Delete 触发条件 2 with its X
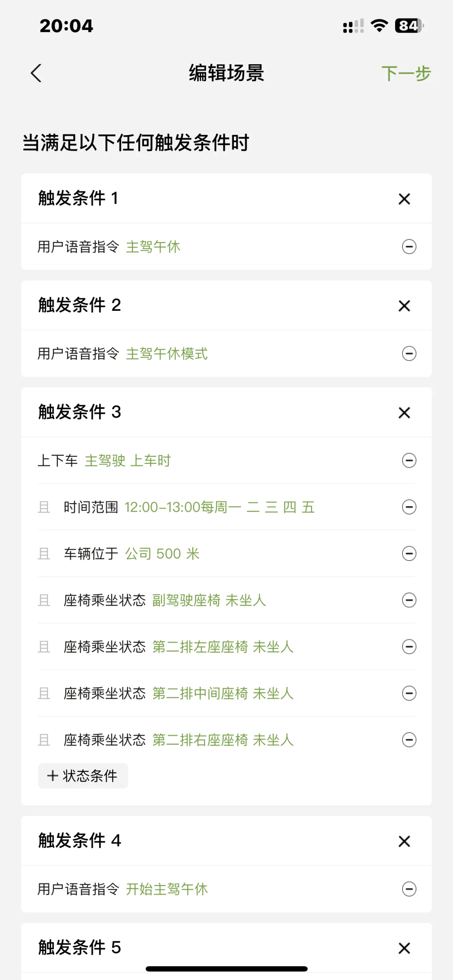Image resolution: width=453 pixels, height=980 pixels. [x=404, y=306]
